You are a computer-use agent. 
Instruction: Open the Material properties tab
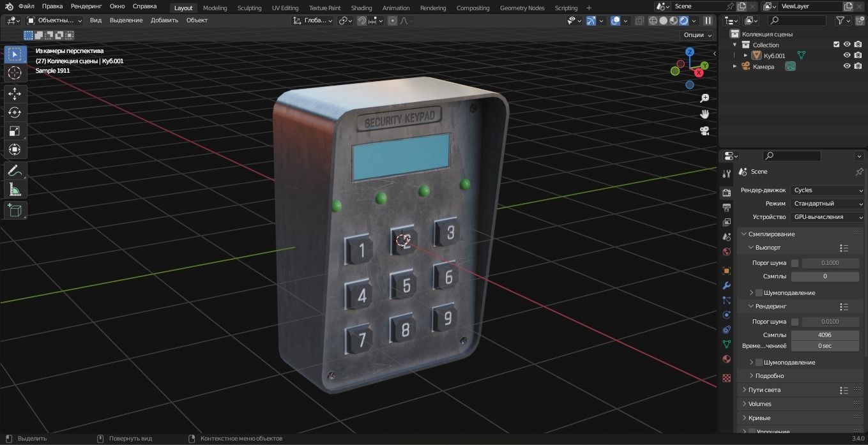pyautogui.click(x=726, y=359)
